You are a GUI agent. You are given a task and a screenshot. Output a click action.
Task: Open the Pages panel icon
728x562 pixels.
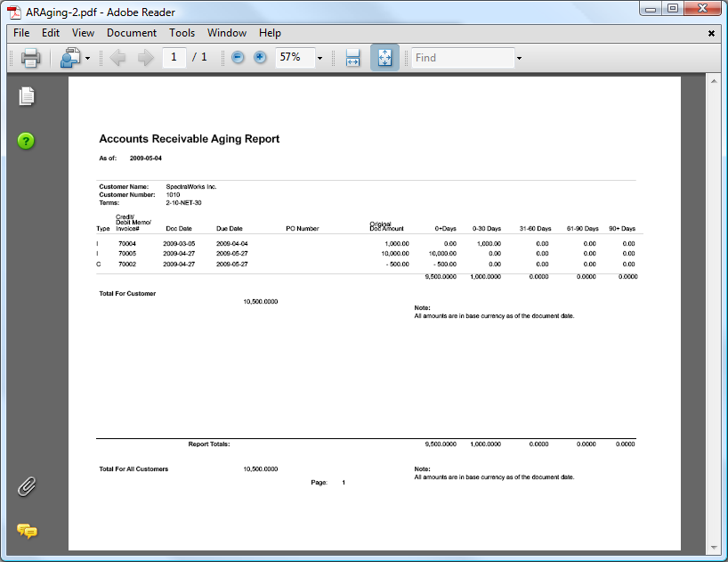click(27, 96)
